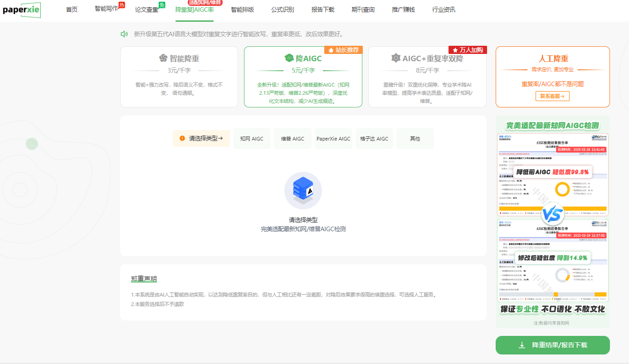Click the AIGC+重复率双降 gear icon

(x=396, y=58)
